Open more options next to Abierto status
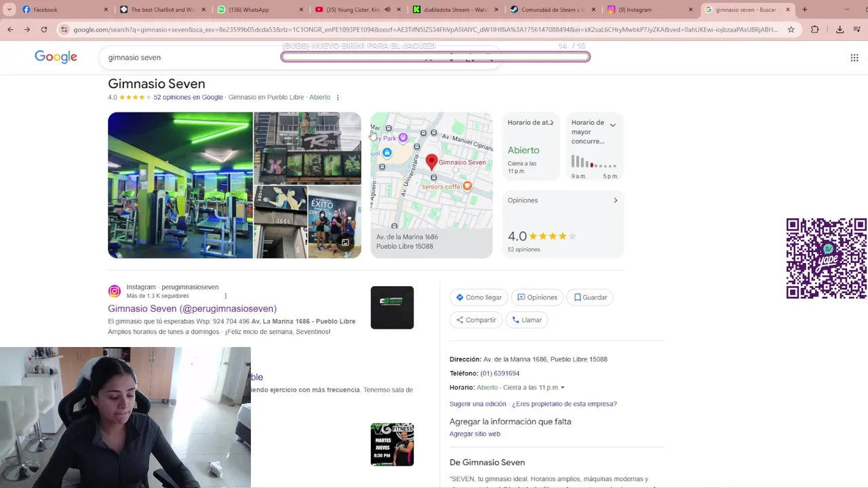This screenshot has width=868, height=488. [338, 98]
